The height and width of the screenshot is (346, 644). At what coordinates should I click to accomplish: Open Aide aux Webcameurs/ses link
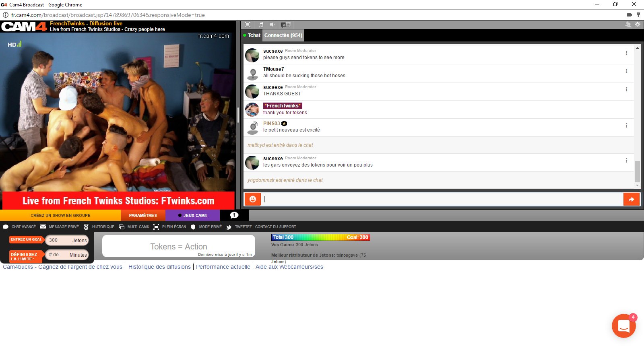[289, 267]
